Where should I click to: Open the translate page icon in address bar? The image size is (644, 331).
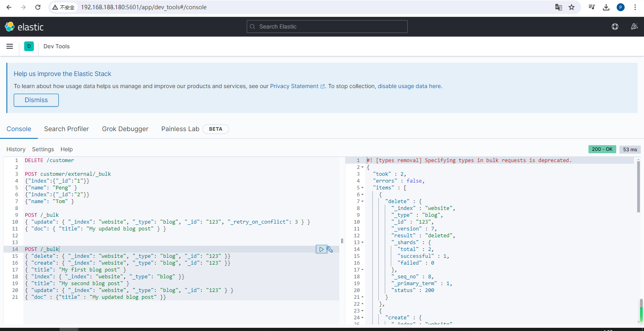[558, 7]
